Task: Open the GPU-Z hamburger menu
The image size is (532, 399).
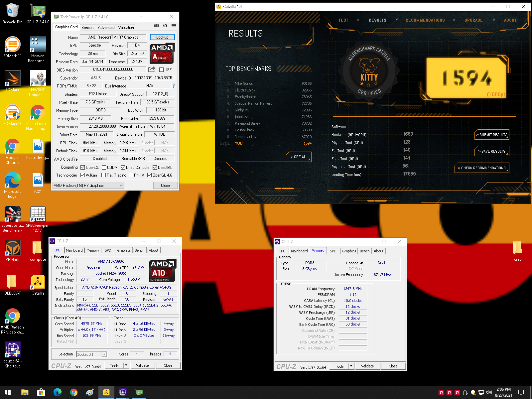Action: pyautogui.click(x=174, y=26)
